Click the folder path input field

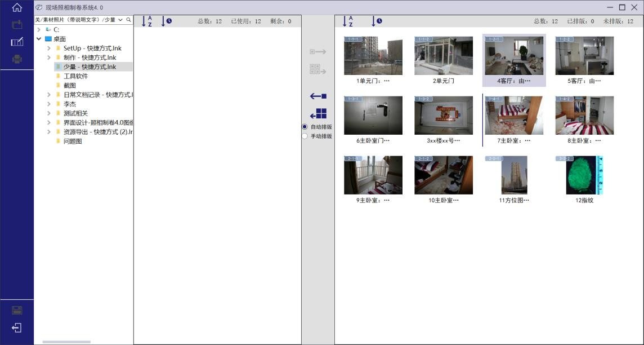click(75, 20)
